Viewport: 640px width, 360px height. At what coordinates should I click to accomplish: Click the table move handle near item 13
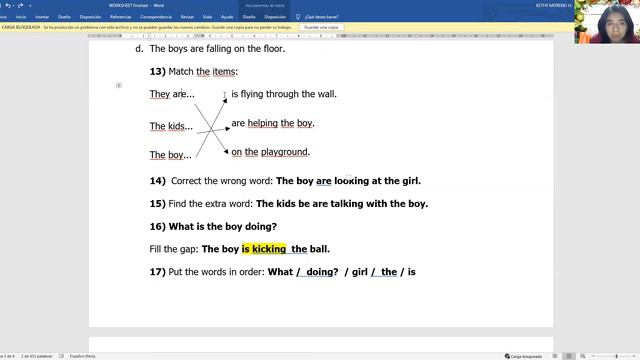[x=119, y=85]
